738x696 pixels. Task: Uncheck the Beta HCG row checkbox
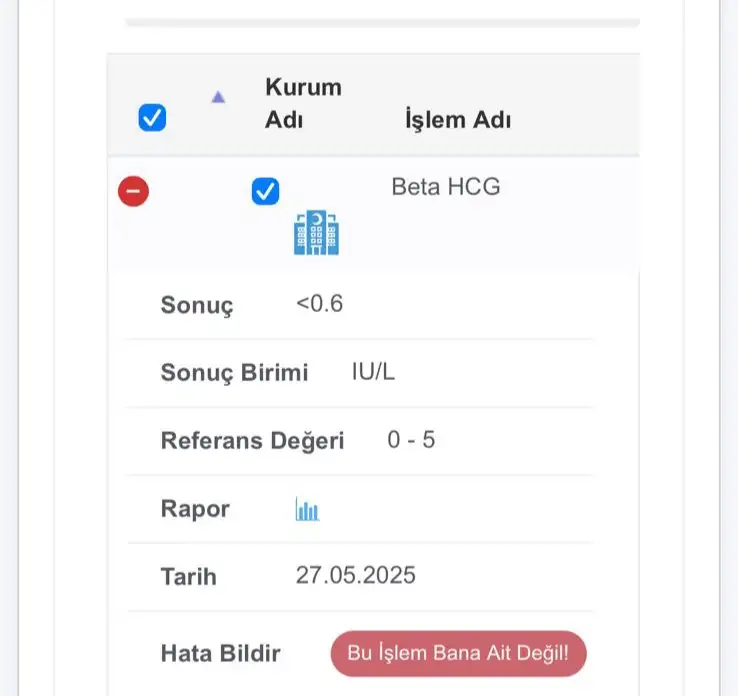[x=265, y=191]
